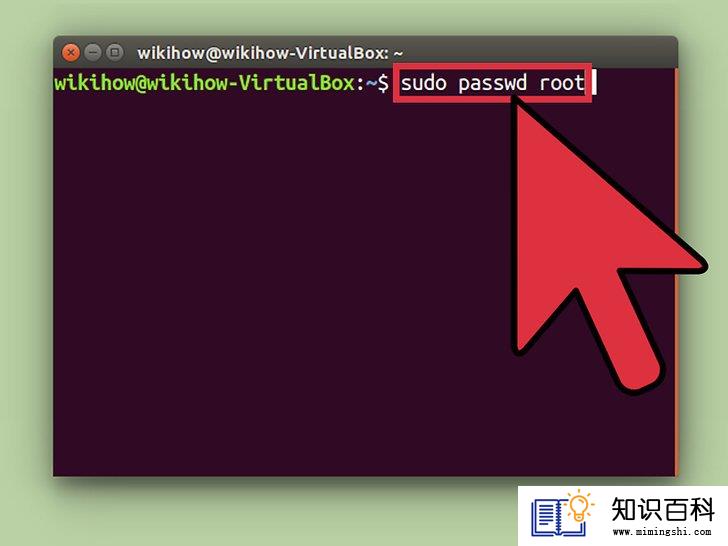Screen dimensions: 728x546
Task: Minimize the terminal window
Action: point(93,52)
